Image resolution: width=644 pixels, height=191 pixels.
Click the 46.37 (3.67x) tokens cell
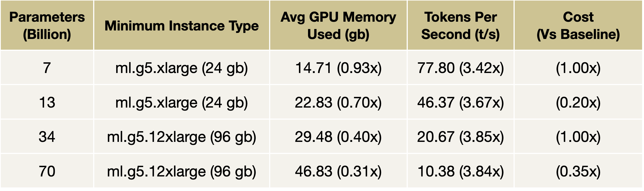[460, 102]
